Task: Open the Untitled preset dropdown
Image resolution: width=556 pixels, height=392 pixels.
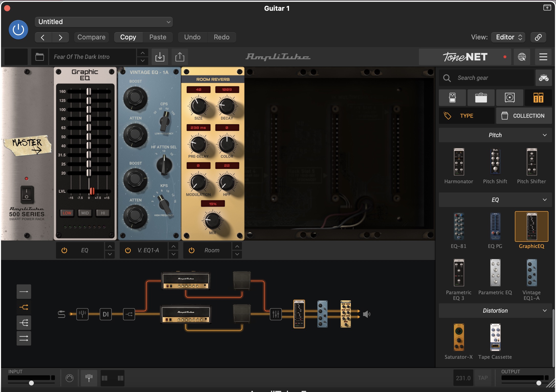Action: point(104,22)
